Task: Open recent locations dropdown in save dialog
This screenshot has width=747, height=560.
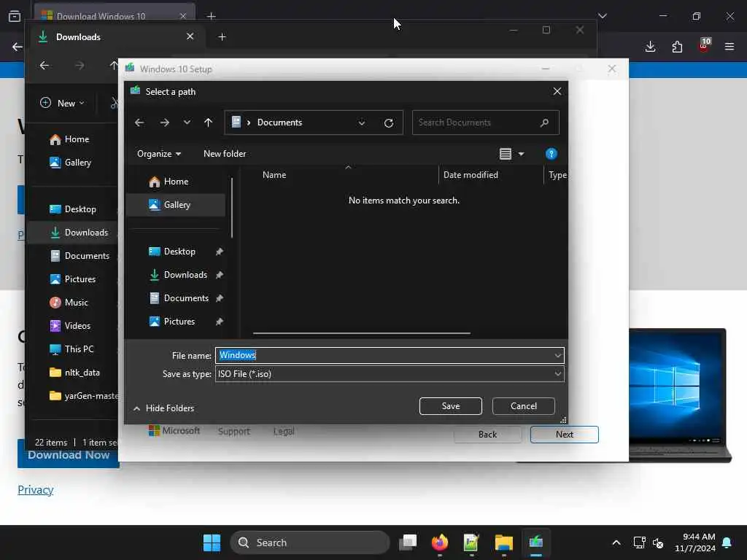Action: (x=187, y=122)
